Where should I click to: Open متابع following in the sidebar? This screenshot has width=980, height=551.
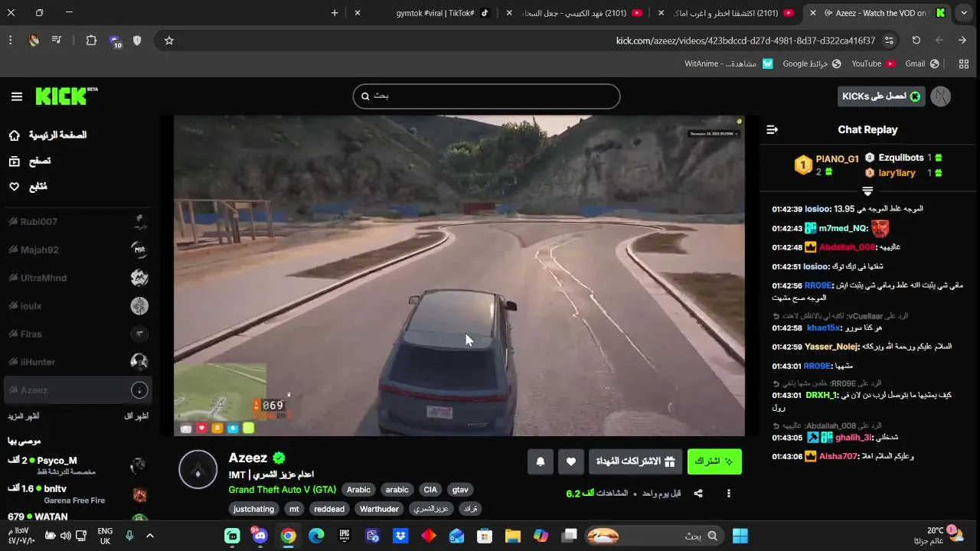(28, 187)
